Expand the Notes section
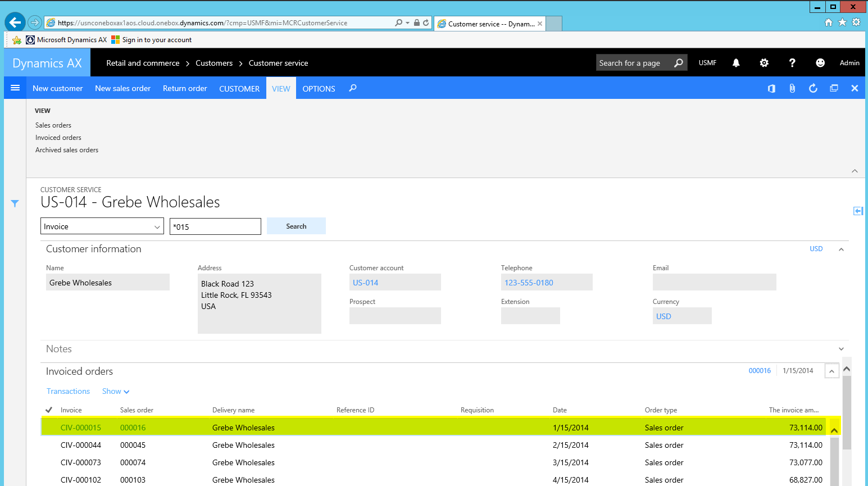The height and width of the screenshot is (486, 868). tap(841, 349)
